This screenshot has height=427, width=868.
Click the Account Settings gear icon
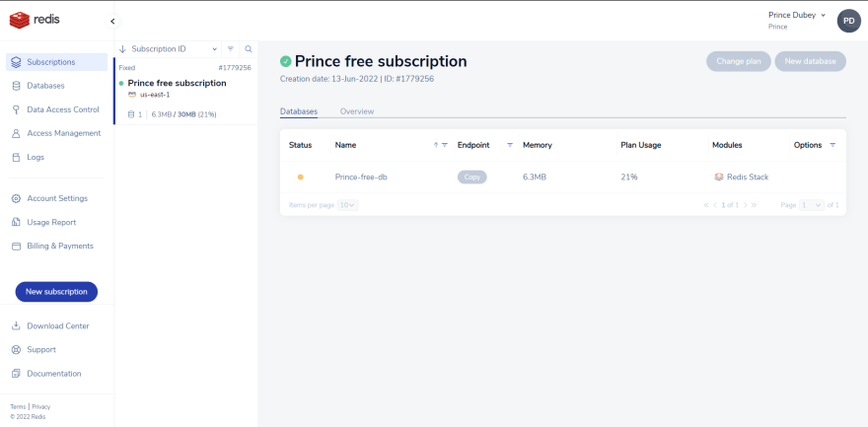click(x=16, y=198)
